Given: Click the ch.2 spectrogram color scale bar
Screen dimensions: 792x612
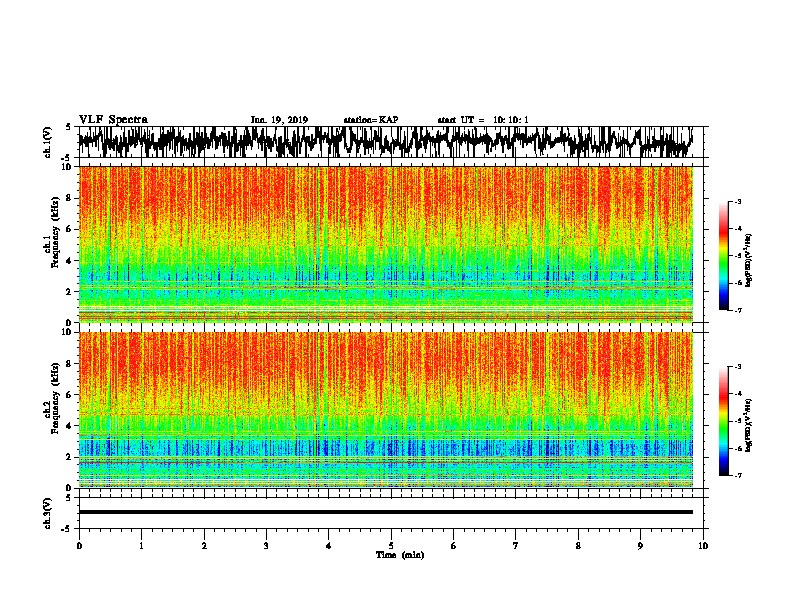Looking at the screenshot, I should 723,421.
